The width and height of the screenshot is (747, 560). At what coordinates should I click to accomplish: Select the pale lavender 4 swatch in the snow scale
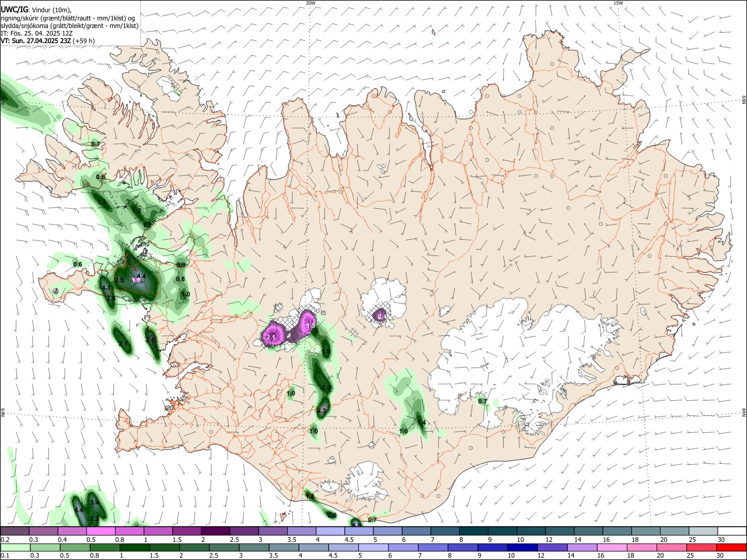pos(329,531)
